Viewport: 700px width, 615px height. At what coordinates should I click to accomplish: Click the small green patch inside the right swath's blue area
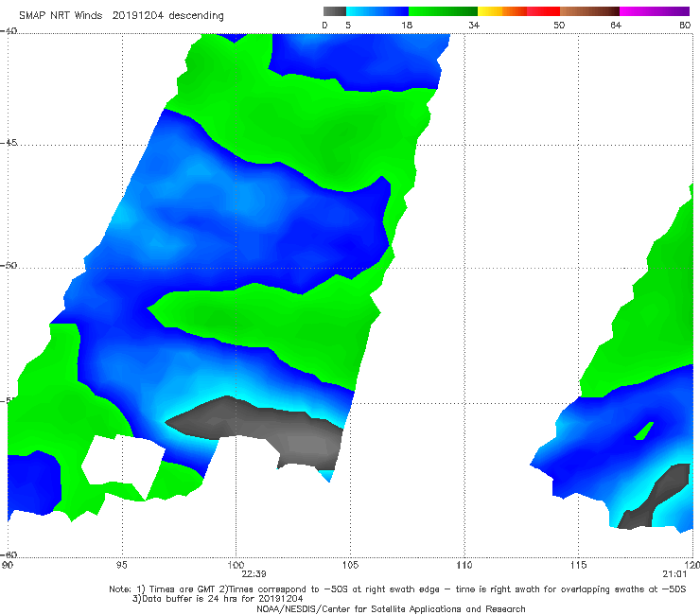click(x=644, y=431)
